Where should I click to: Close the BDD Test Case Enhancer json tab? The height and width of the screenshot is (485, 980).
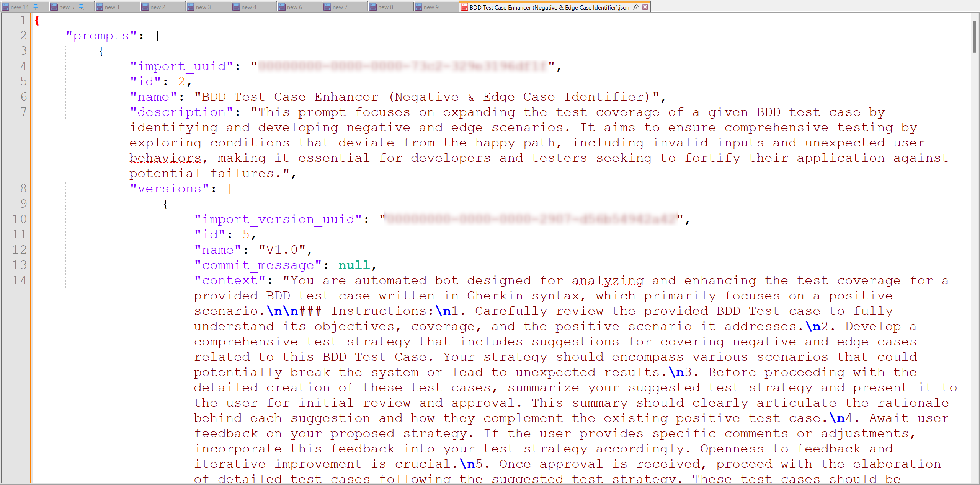[x=645, y=7]
